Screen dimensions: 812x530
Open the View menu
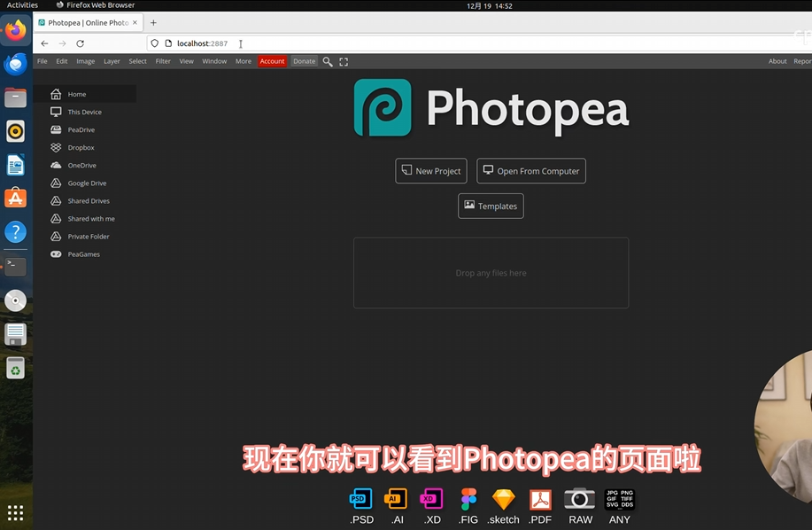[187, 61]
